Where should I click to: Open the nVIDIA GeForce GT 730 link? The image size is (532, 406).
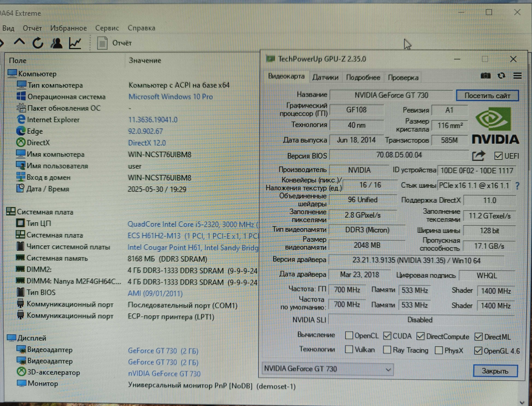pos(164,374)
